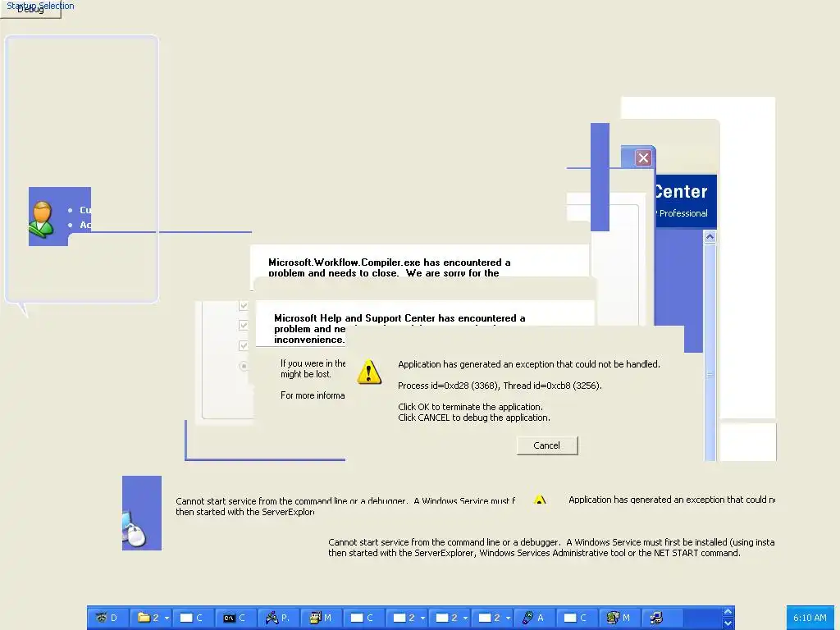Open the command prompt C taskbar button
840x630 pixels.
point(235,618)
